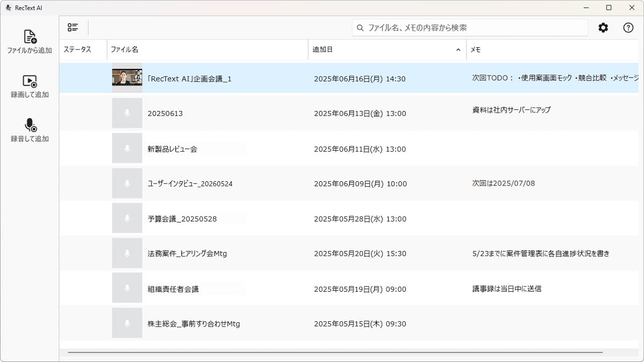Start 録音して追加 microphone recording
The image size is (644, 362).
(30, 125)
